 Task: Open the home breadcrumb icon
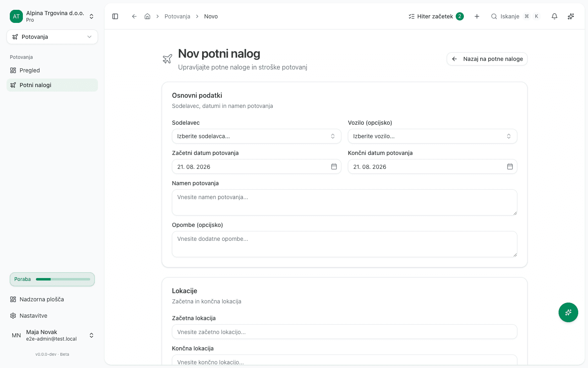pos(147,16)
